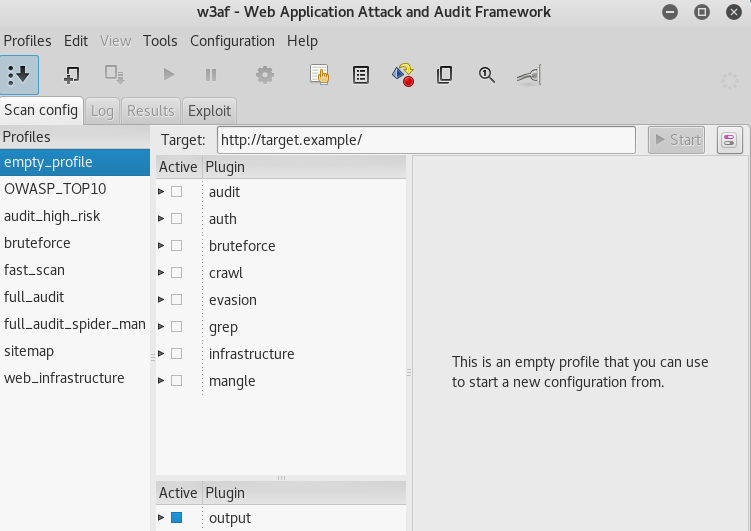Open the Profiles menu
This screenshot has width=751, height=531.
pyautogui.click(x=27, y=41)
